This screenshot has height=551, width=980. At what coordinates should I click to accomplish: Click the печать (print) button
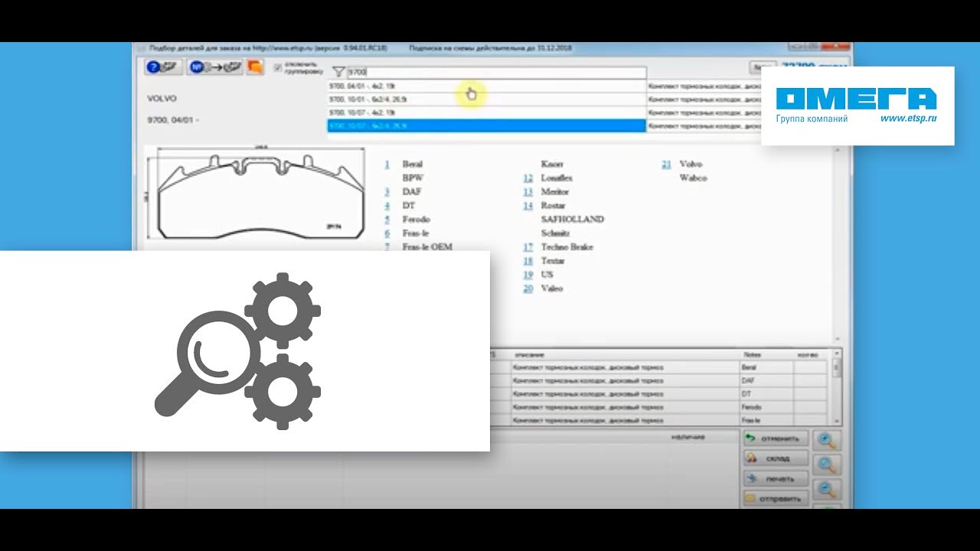776,479
